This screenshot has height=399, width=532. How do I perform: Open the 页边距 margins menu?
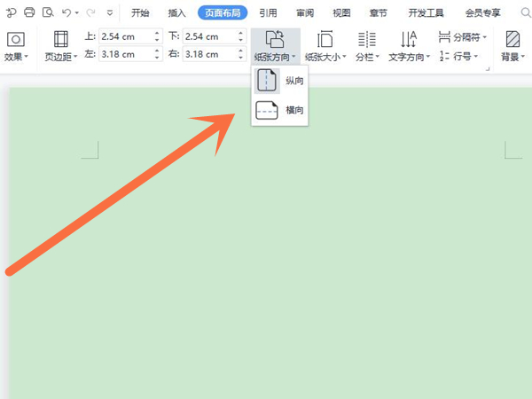tap(61, 46)
